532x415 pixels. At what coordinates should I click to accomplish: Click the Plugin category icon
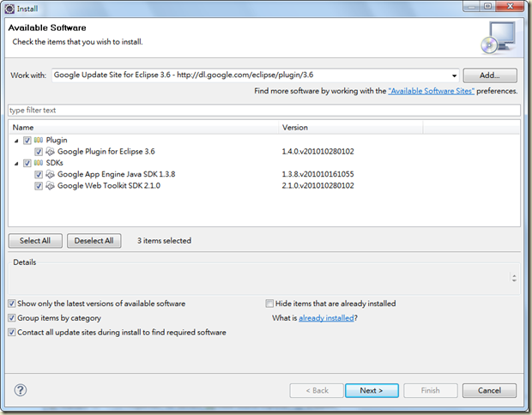pos(39,140)
